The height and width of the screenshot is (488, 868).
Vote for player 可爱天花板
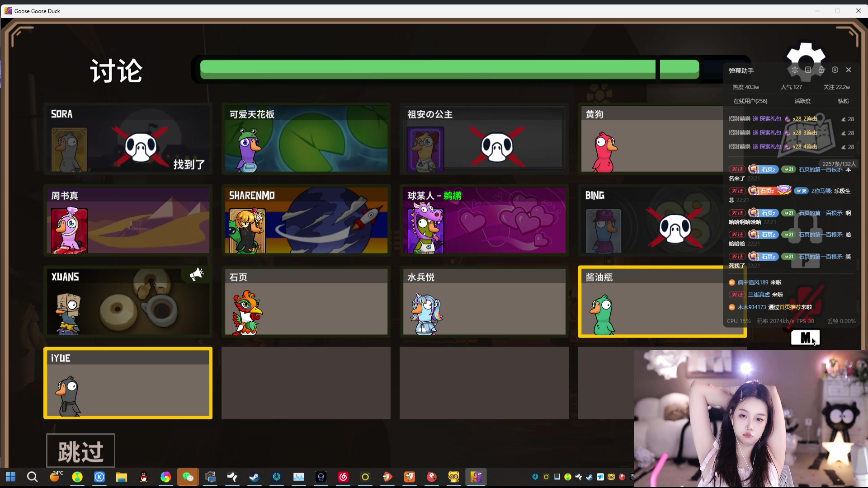(306, 139)
